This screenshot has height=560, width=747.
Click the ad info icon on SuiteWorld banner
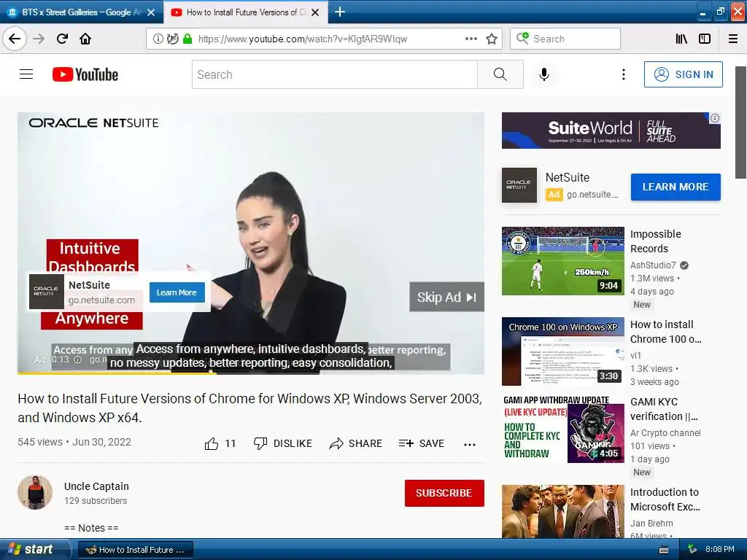(x=715, y=118)
